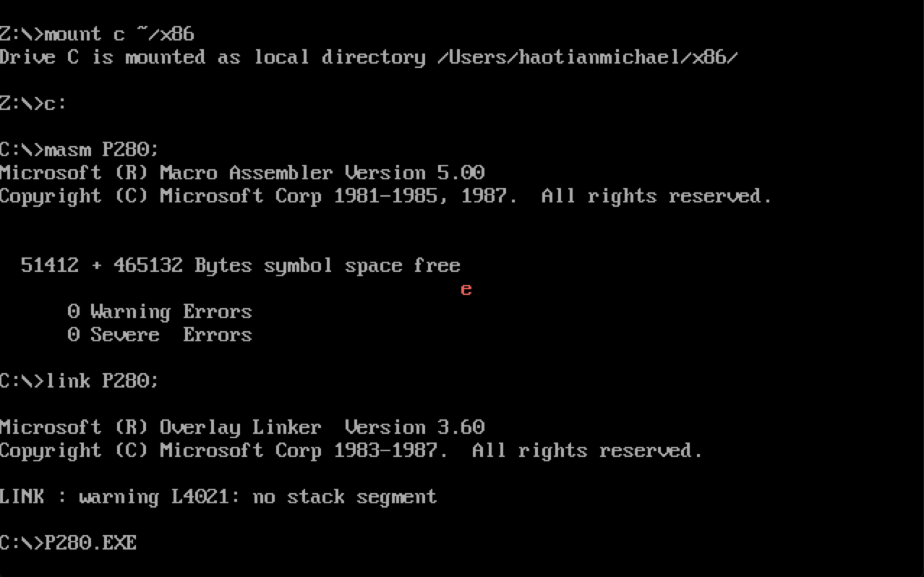Screen dimensions: 924x577
Task: Click the 'L4021' warning code
Action: click(x=205, y=497)
